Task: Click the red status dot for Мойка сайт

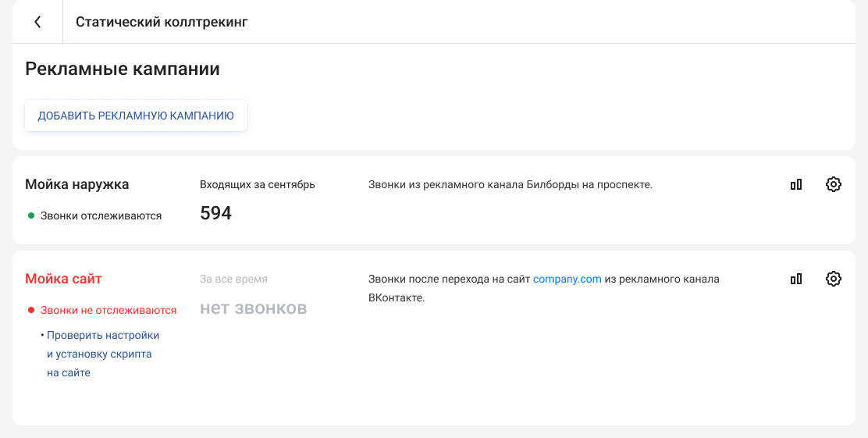Action: coord(31,310)
